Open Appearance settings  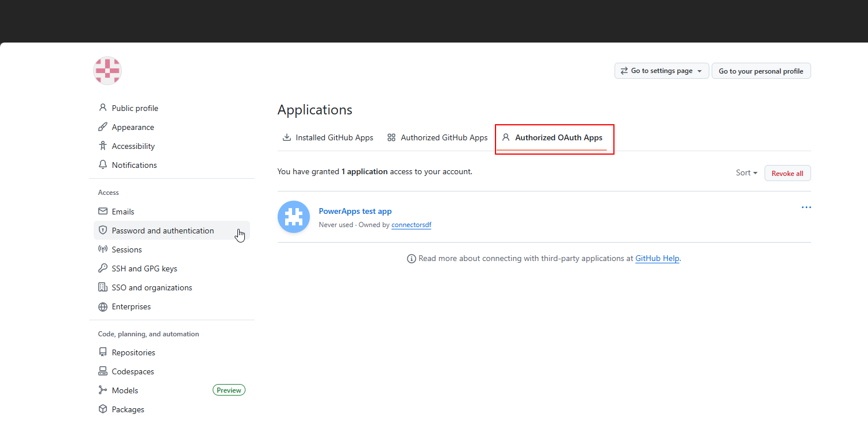[x=172, y=127]
